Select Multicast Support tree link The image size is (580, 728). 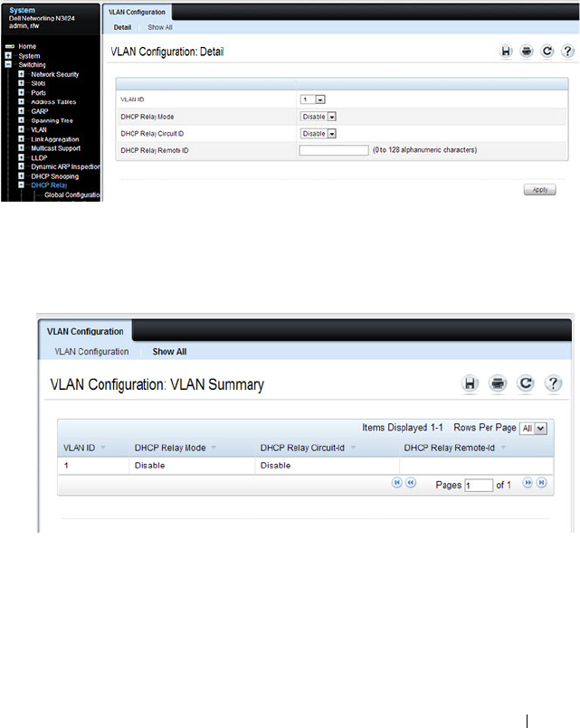click(x=56, y=148)
